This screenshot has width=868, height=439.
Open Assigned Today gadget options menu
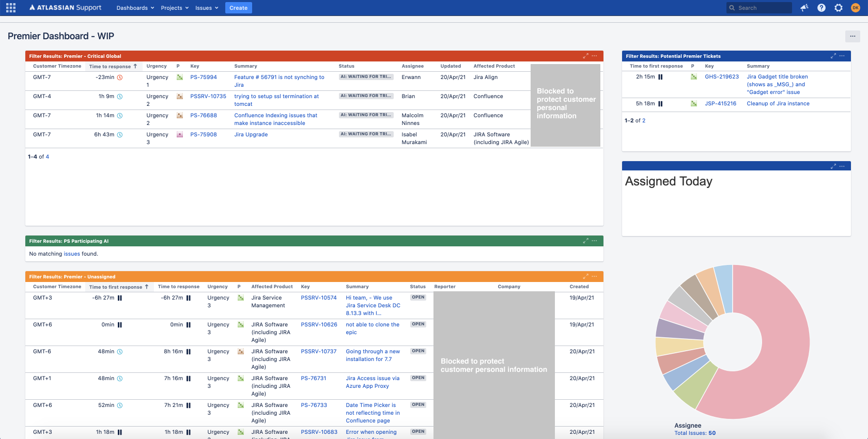[x=842, y=166]
